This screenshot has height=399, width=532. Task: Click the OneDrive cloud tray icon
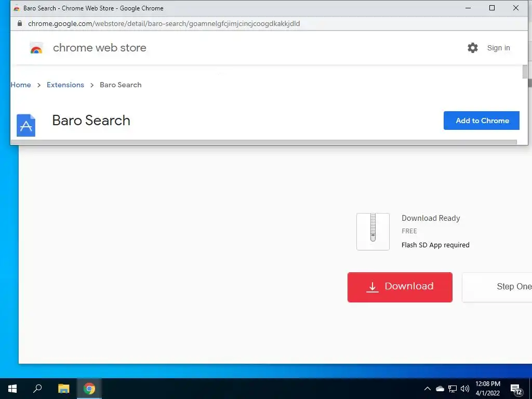pyautogui.click(x=440, y=389)
